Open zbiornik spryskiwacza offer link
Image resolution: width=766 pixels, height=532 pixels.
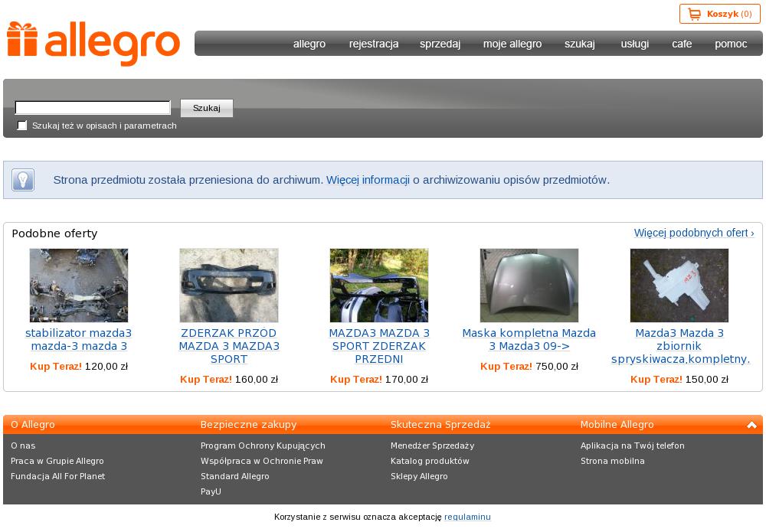pos(680,346)
